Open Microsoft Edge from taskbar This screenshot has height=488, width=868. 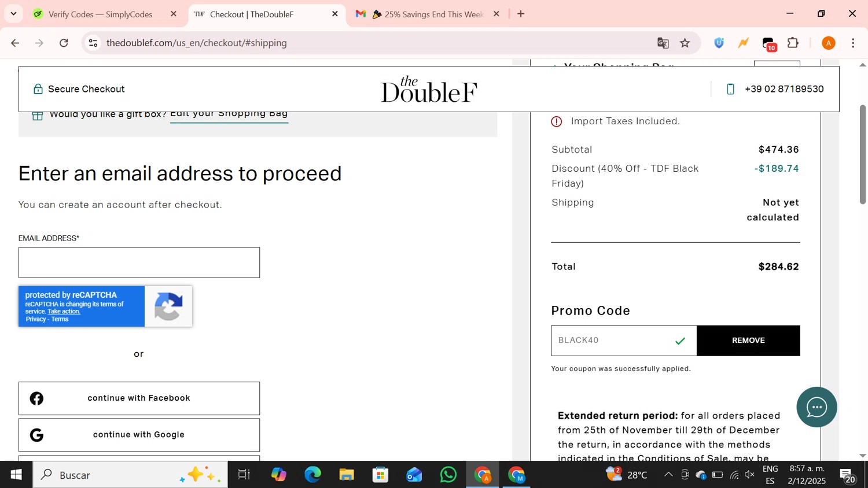(313, 475)
